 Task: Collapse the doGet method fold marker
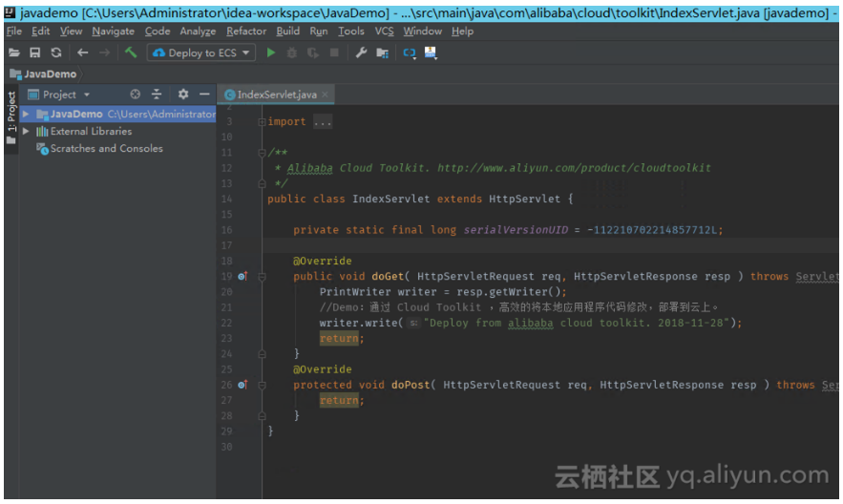262,277
